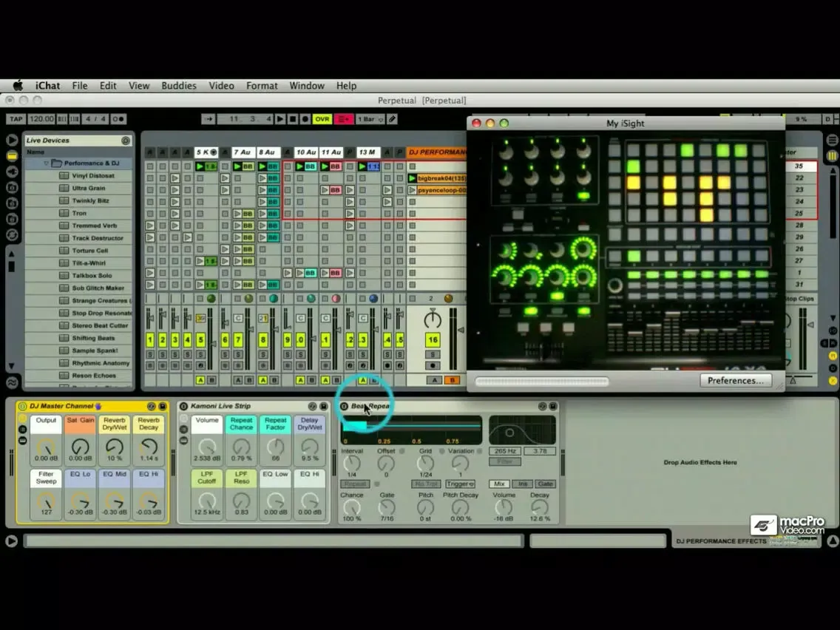Viewport: 840px width, 630px height.
Task: Click save preset icon on Beat Repeat
Action: point(553,407)
